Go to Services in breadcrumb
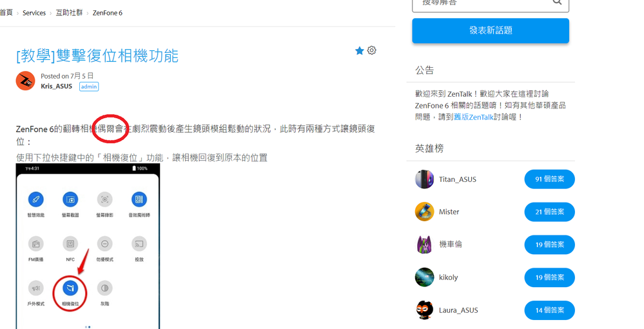Viewport: 644px width, 329px height. tap(34, 13)
